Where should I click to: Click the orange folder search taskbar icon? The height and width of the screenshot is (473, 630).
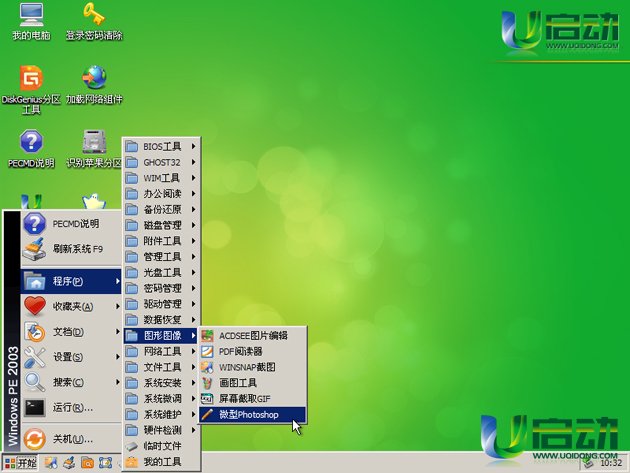click(87, 463)
